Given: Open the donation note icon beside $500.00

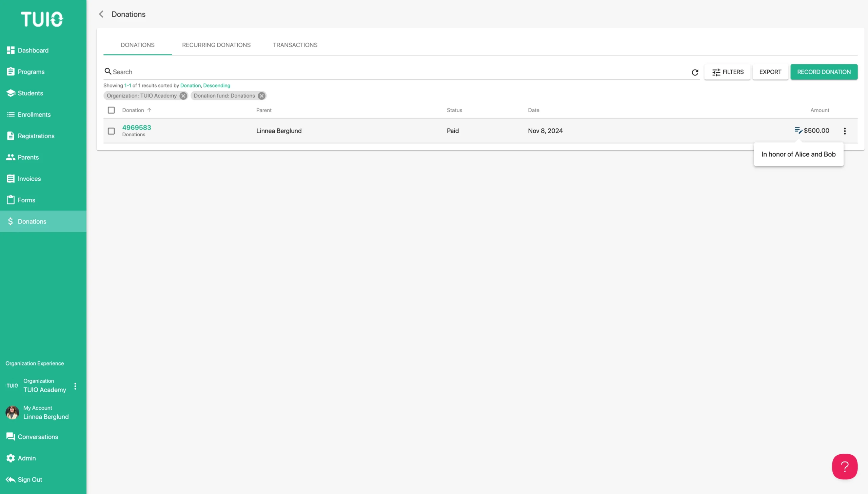Looking at the screenshot, I should pos(798,130).
